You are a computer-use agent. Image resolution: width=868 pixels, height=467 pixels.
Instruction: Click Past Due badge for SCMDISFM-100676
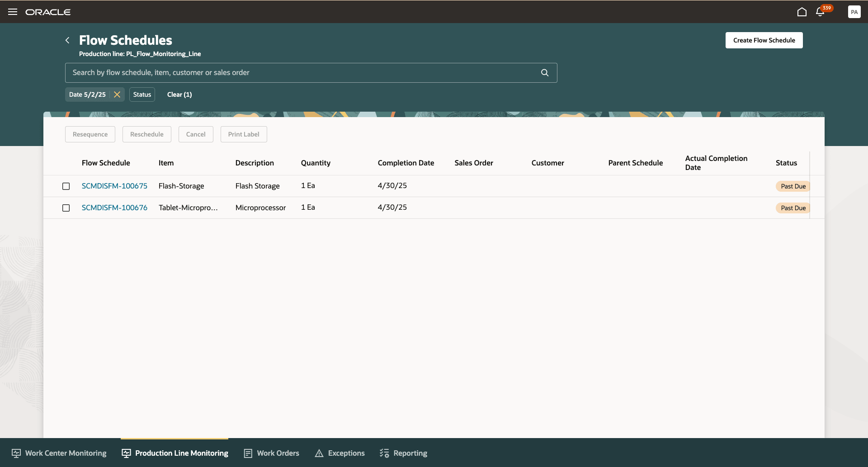pyautogui.click(x=793, y=208)
